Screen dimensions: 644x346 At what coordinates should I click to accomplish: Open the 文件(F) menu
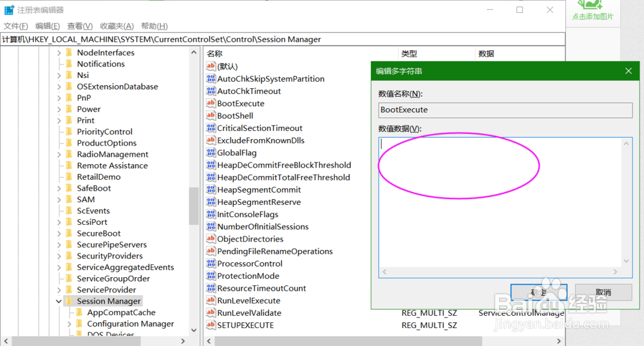coord(15,26)
